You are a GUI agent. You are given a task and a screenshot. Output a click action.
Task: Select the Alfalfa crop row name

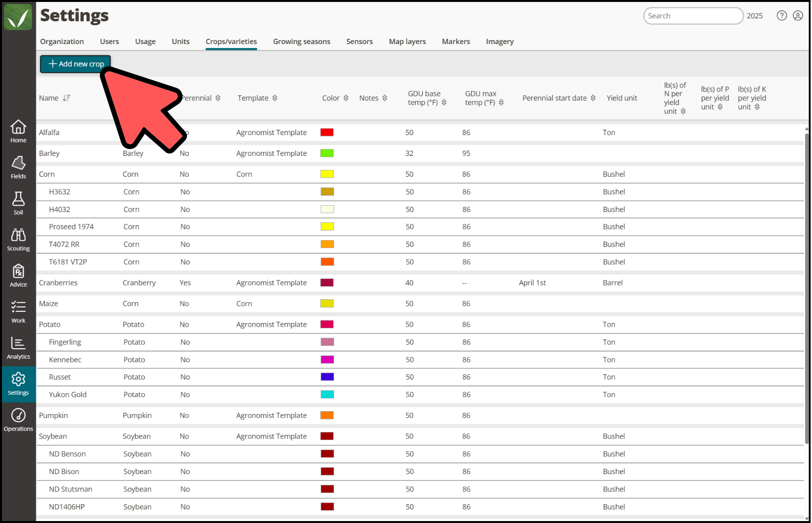point(49,132)
